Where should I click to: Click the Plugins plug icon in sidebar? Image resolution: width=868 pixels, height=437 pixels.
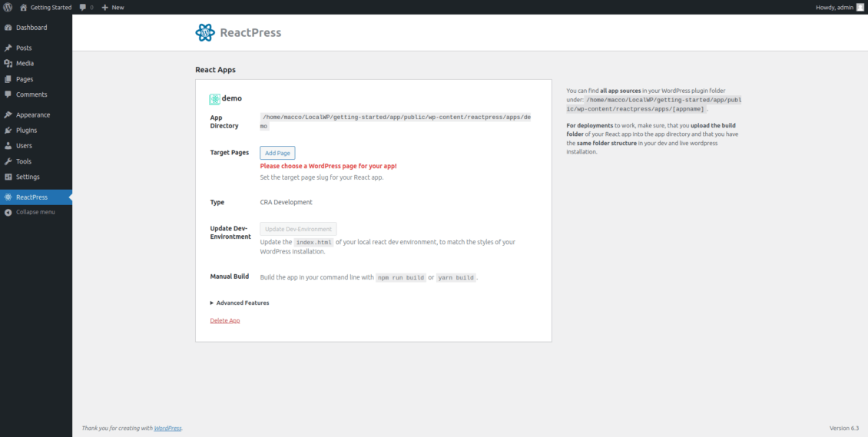click(x=8, y=131)
